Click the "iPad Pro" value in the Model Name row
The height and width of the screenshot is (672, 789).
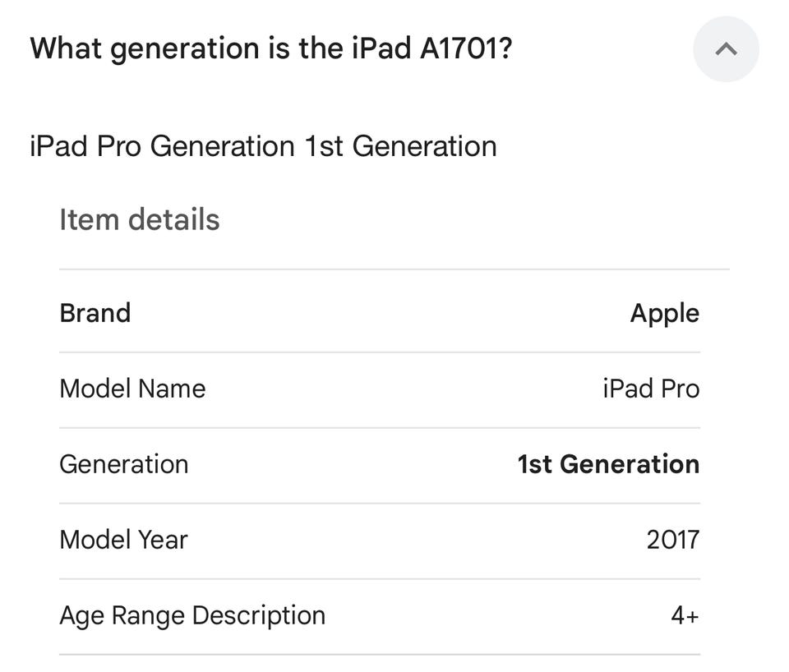650,389
